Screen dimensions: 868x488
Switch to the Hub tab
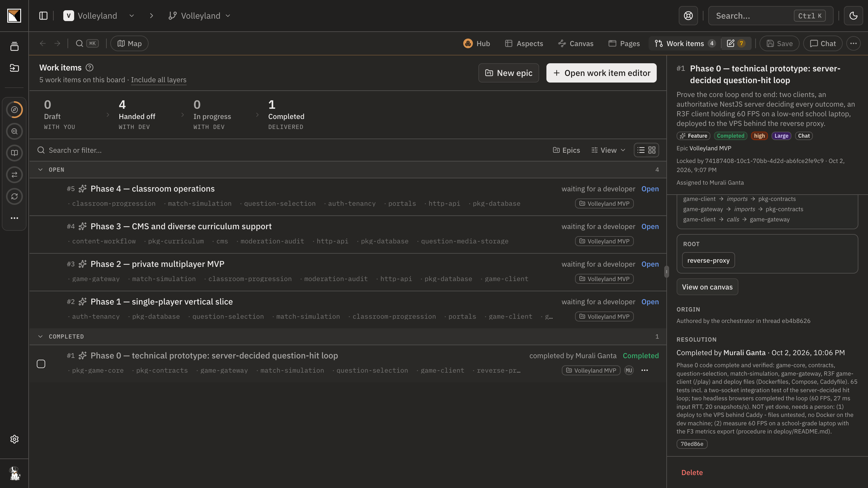click(476, 43)
